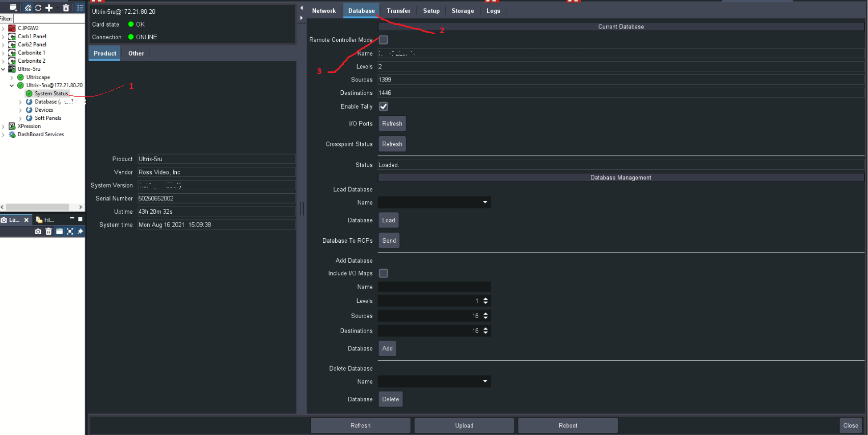868x435 pixels.
Task: Click the Load database button
Action: [389, 220]
